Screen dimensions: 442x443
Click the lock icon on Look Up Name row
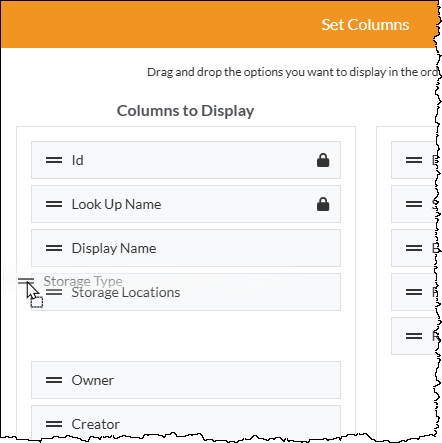pyautogui.click(x=323, y=204)
